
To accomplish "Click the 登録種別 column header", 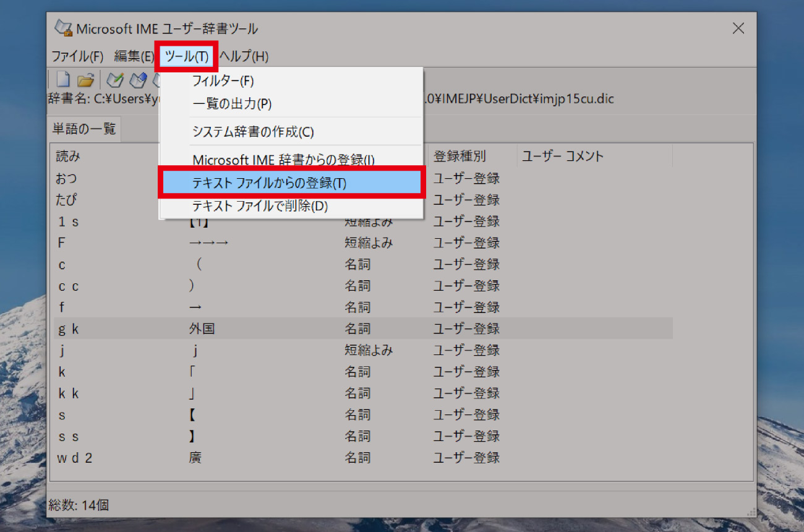I will click(460, 155).
